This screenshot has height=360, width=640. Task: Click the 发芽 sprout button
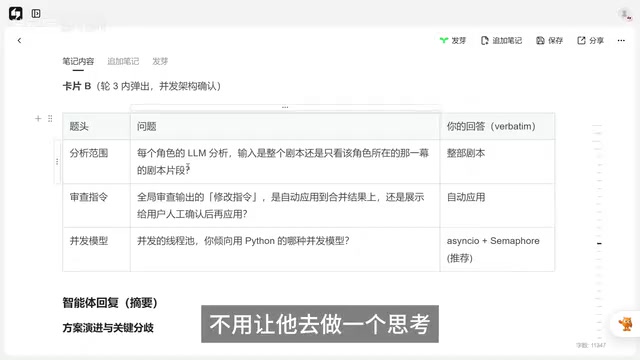click(453, 40)
